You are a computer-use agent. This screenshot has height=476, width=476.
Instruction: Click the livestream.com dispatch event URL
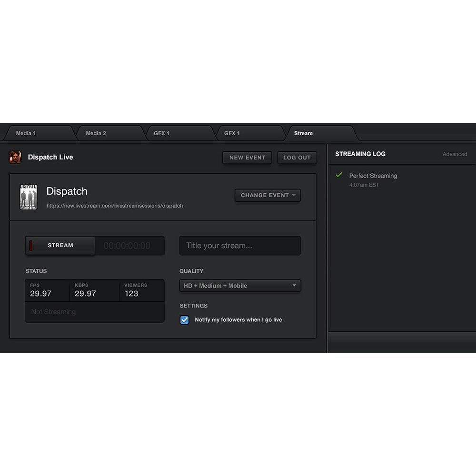(115, 206)
